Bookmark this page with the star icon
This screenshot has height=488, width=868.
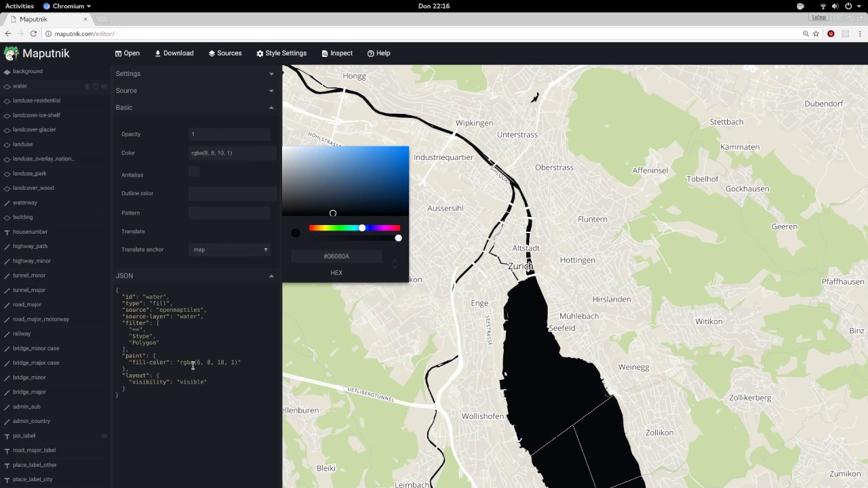click(x=816, y=34)
